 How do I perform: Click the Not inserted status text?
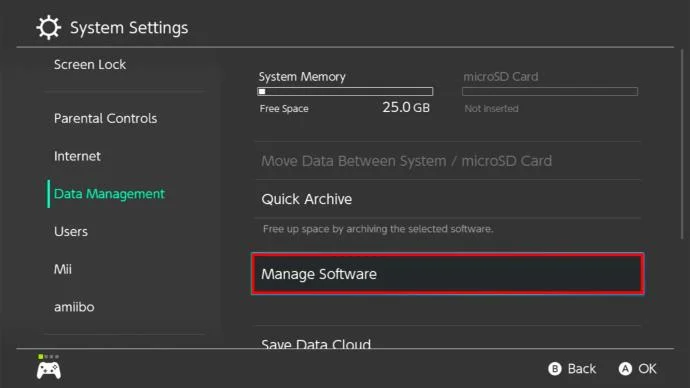coord(491,108)
